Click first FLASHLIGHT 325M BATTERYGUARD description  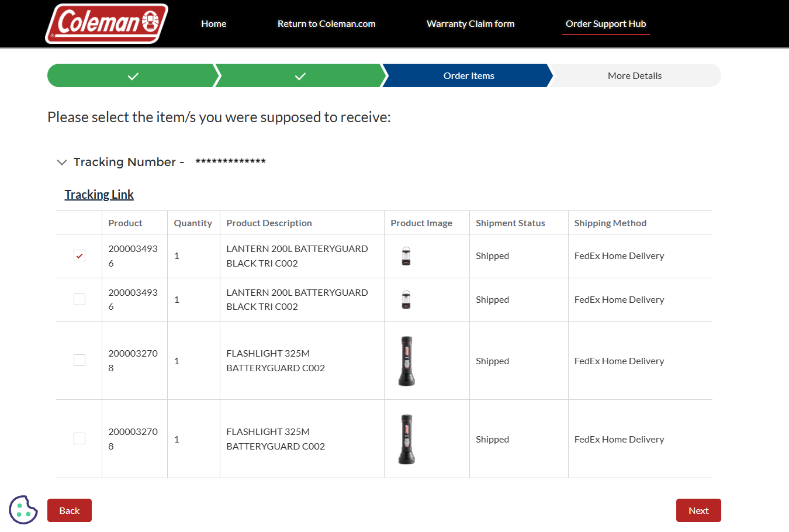275,361
